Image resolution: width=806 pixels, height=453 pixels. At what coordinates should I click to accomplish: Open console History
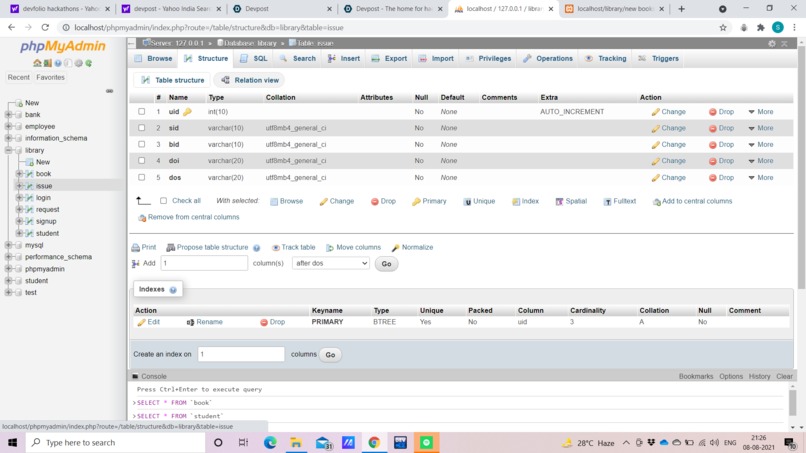[759, 376]
